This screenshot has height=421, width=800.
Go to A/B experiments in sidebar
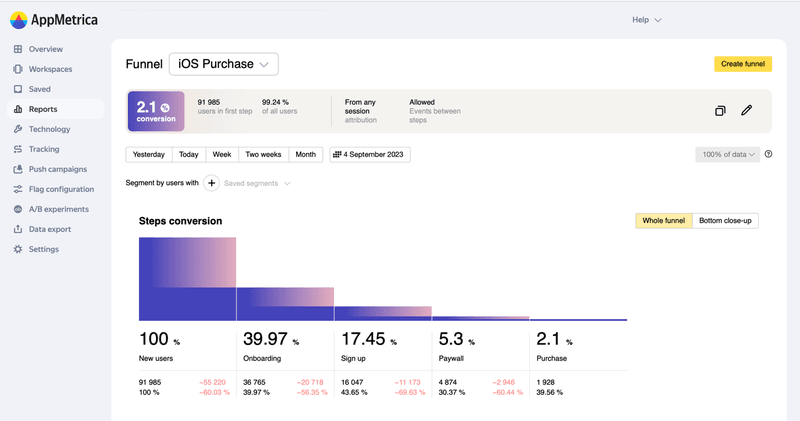coord(58,209)
